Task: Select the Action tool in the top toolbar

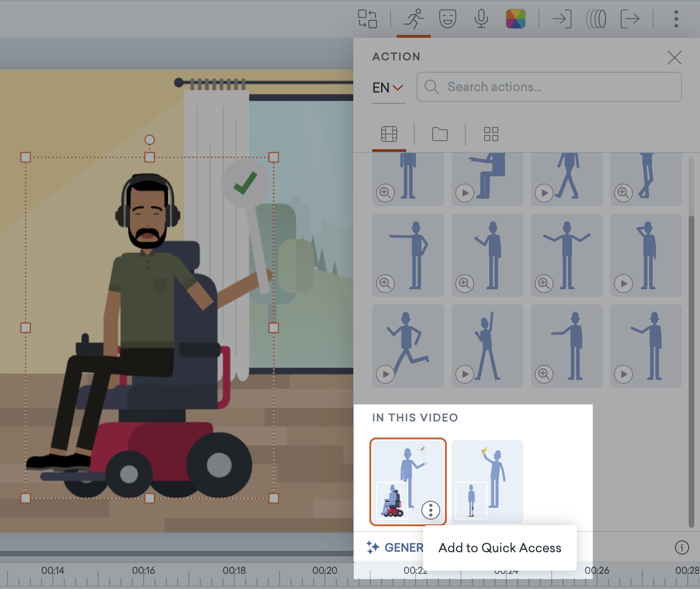Action: coord(413,19)
